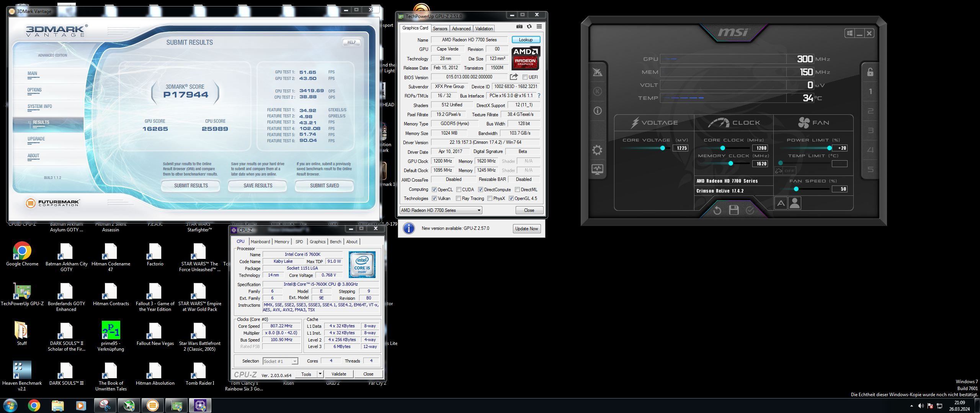Viewport: 980px width, 413px height.
Task: Toggle the OpenGL 4.5 checkbox in GPU-Z
Action: (x=511, y=198)
